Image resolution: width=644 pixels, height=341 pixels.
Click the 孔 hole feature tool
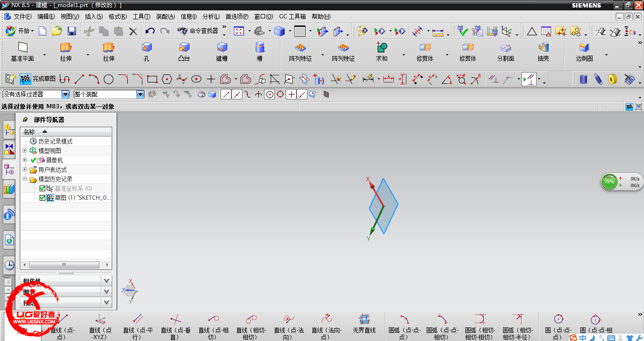coord(147,52)
